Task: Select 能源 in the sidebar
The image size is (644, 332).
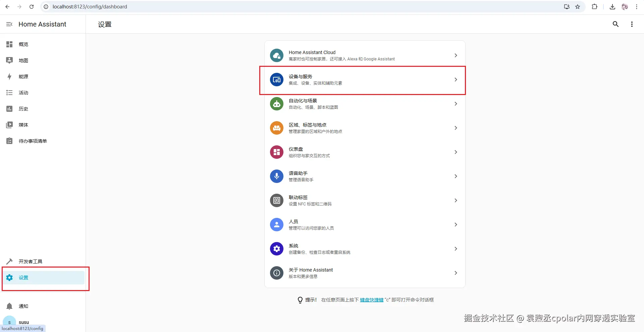Action: [x=43, y=77]
